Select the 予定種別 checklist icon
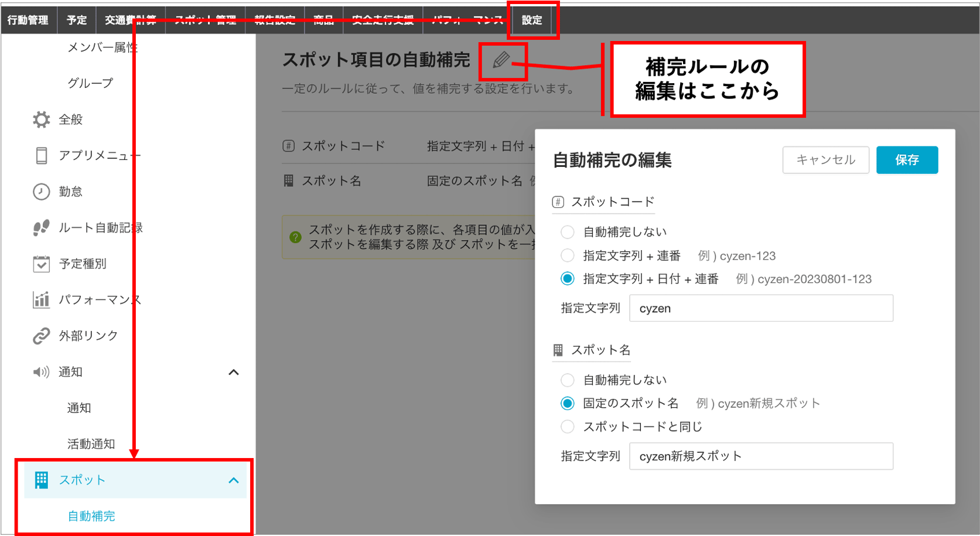This screenshot has height=536, width=980. [x=40, y=263]
